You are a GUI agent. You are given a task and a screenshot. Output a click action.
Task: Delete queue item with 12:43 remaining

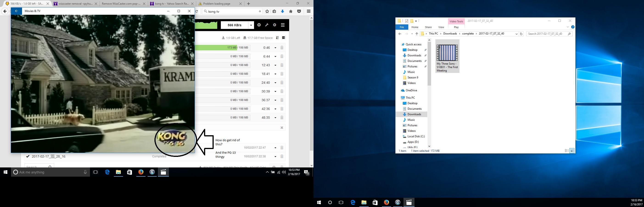coord(282,65)
